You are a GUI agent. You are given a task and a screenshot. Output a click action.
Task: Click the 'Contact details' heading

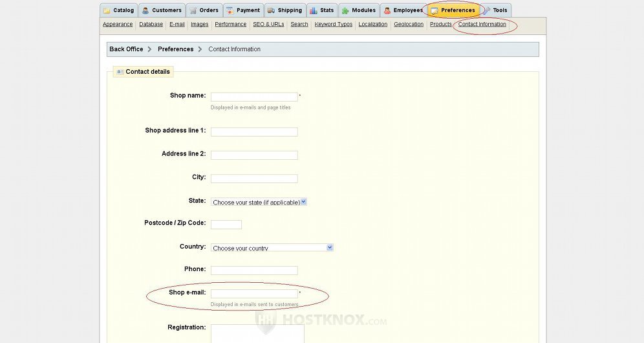(147, 72)
